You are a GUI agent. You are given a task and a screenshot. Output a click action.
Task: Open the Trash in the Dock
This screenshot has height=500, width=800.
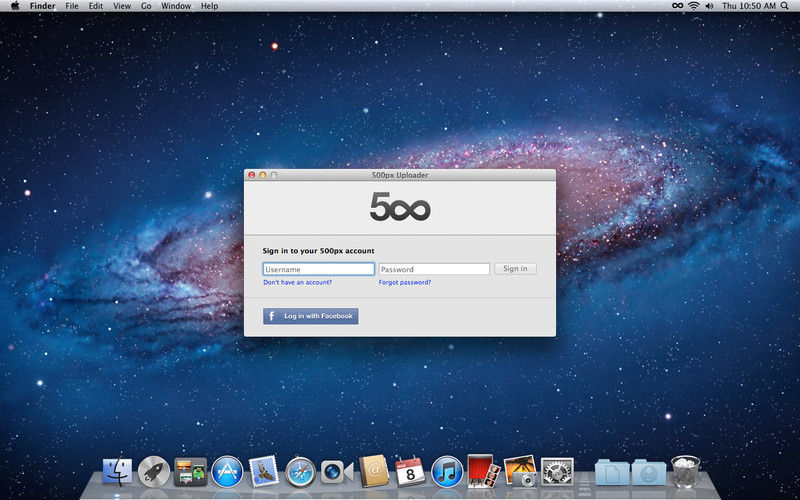coord(685,471)
